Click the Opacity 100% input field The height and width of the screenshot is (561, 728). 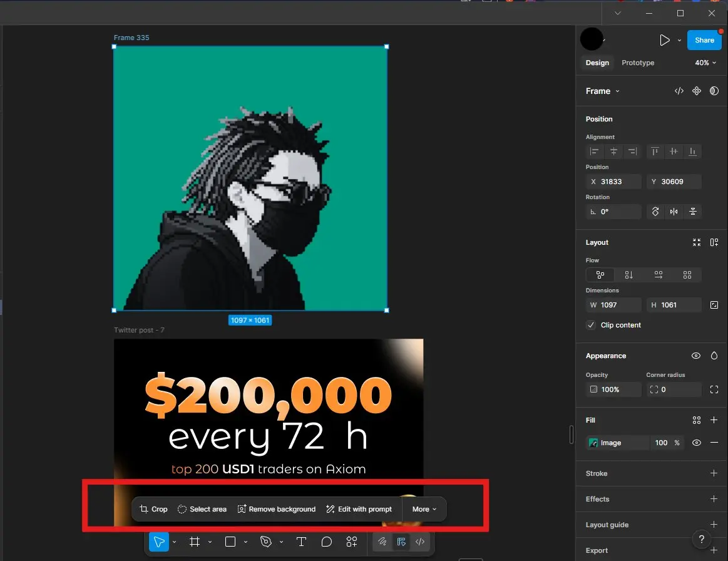(613, 389)
